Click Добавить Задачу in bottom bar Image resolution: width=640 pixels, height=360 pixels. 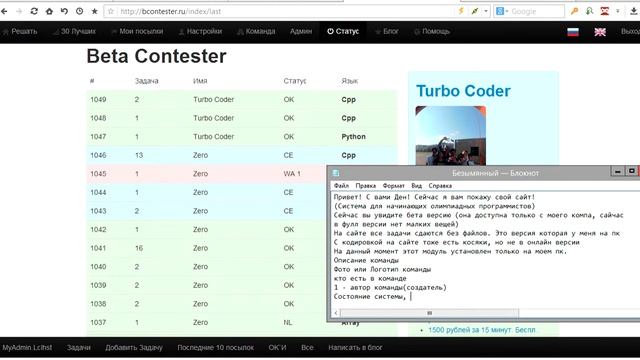coord(134,348)
